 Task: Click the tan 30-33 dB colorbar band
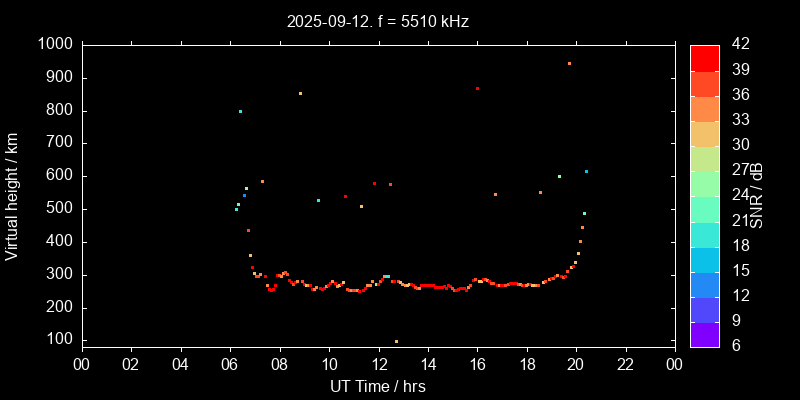click(704, 133)
